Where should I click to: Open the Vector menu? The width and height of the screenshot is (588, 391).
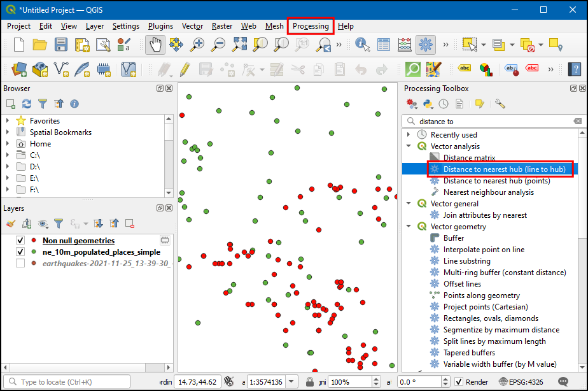(192, 26)
